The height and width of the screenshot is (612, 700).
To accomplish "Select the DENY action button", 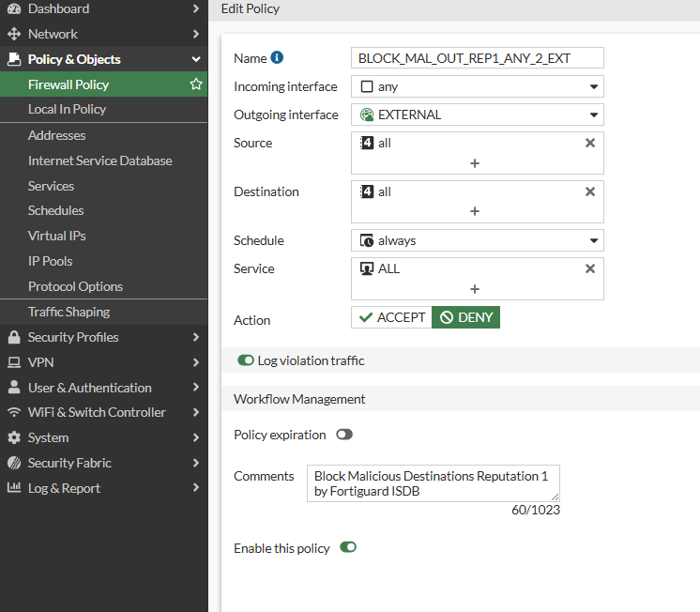I will tap(466, 317).
